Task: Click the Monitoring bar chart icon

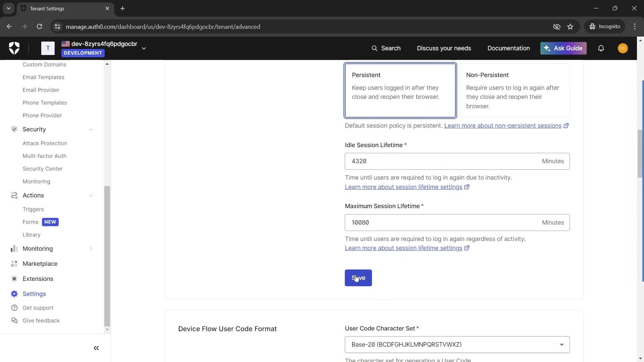Action: (x=14, y=248)
